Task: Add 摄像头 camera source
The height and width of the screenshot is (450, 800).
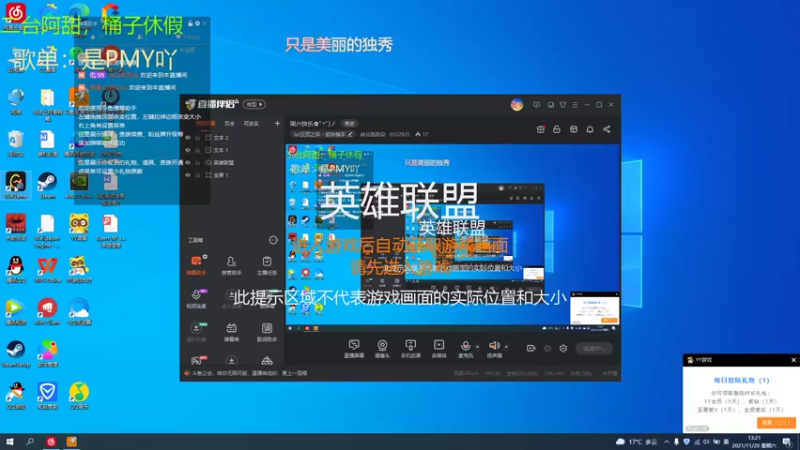Action: (382, 348)
